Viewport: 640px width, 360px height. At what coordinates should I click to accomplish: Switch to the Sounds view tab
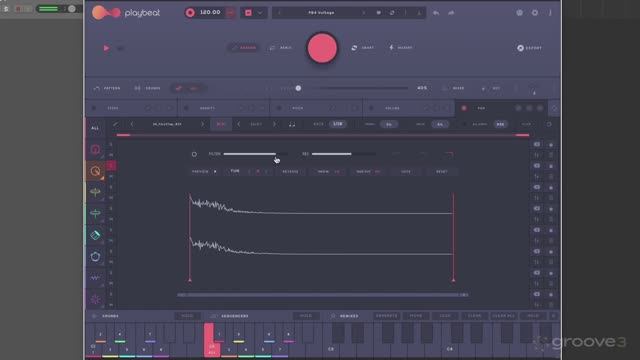click(147, 88)
